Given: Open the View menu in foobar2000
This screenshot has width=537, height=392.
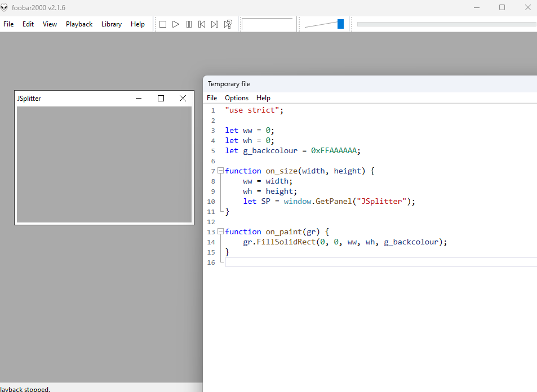Looking at the screenshot, I should point(50,24).
